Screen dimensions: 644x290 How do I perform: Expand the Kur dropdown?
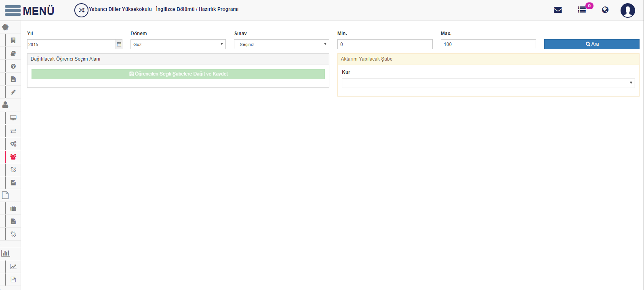[x=488, y=83]
